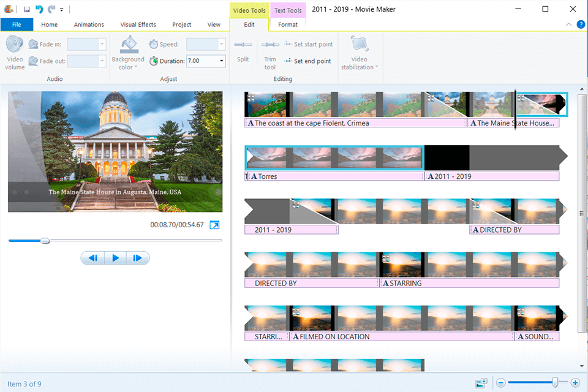Viewport: 588px width, 392px height.
Task: Open the Help question mark icon
Action: pos(581,24)
